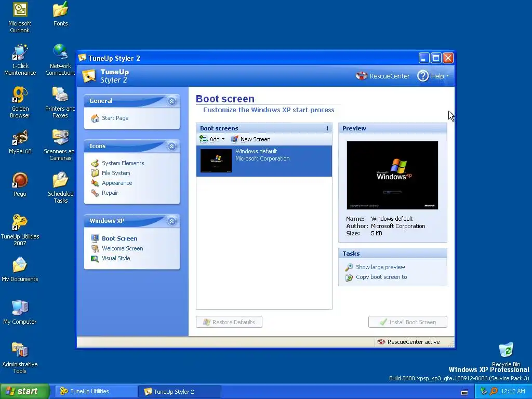Click the system tray clock
This screenshot has width=532, height=399.
tap(513, 392)
